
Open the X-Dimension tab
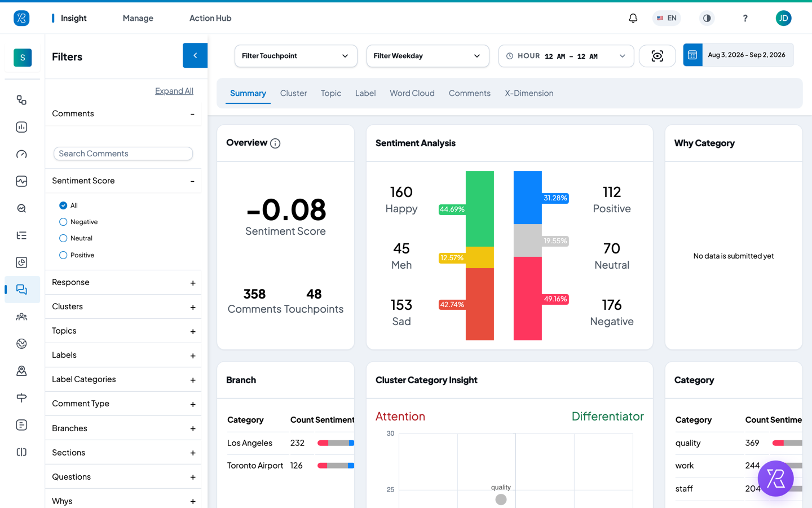tap(529, 93)
